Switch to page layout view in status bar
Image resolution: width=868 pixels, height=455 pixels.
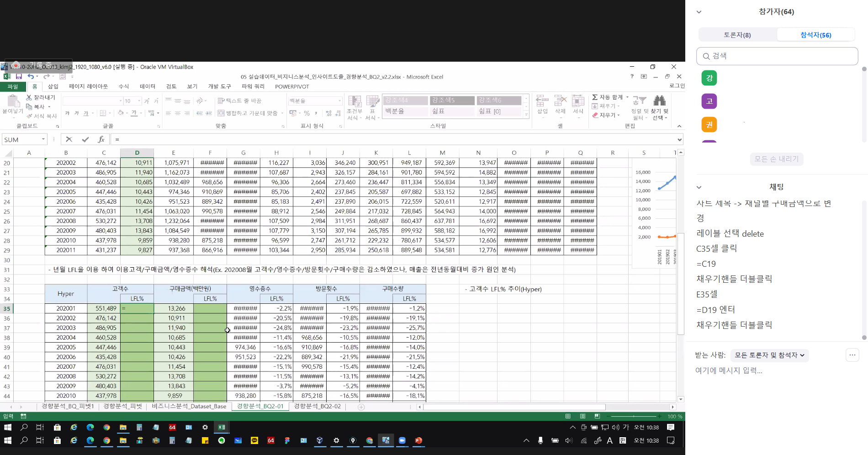pyautogui.click(x=582, y=416)
